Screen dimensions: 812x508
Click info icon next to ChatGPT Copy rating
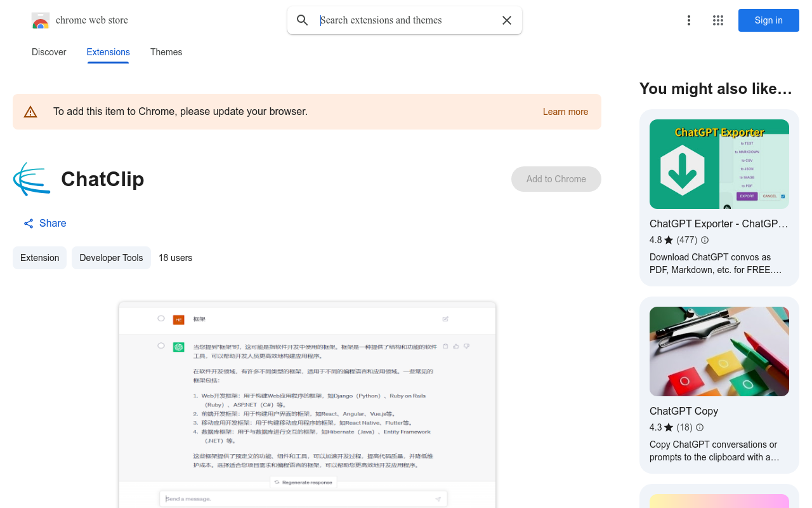700,427
